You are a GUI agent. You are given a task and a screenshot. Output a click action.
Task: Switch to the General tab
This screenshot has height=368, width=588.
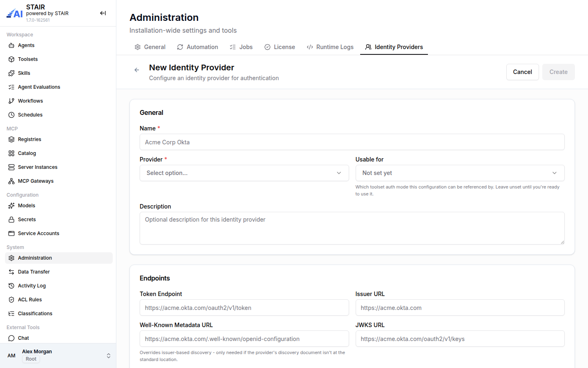pyautogui.click(x=150, y=47)
